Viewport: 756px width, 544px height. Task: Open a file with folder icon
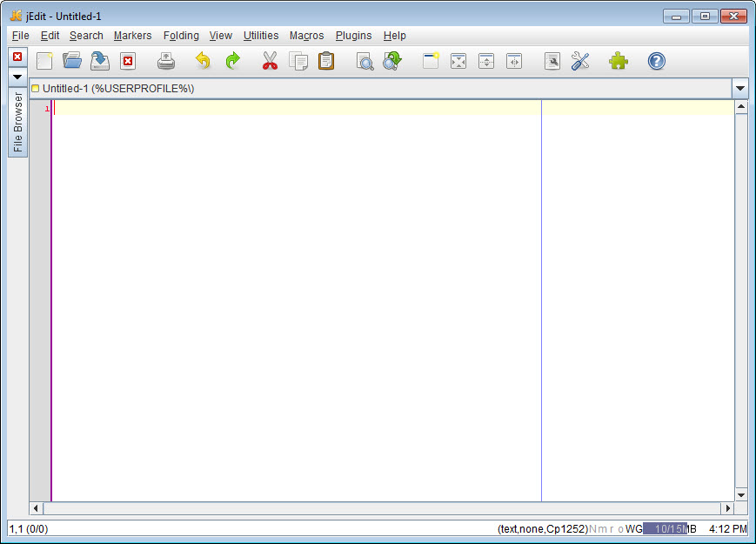tap(72, 61)
